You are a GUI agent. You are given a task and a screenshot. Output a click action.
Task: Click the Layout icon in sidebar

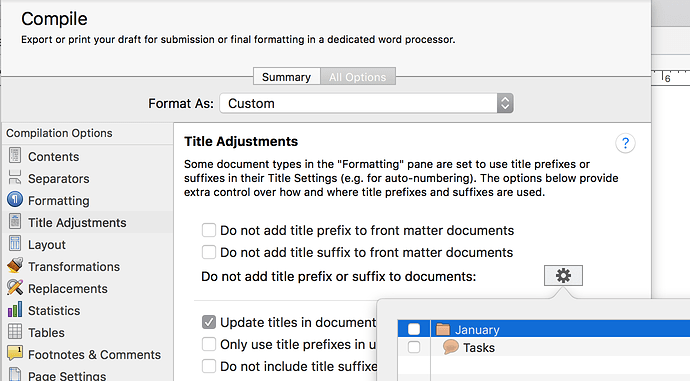pyautogui.click(x=15, y=244)
